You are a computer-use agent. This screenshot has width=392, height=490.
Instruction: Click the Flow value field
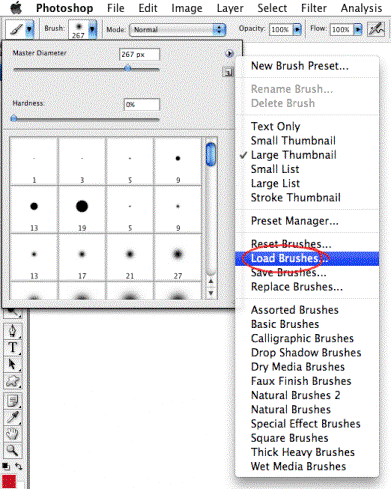341,29
